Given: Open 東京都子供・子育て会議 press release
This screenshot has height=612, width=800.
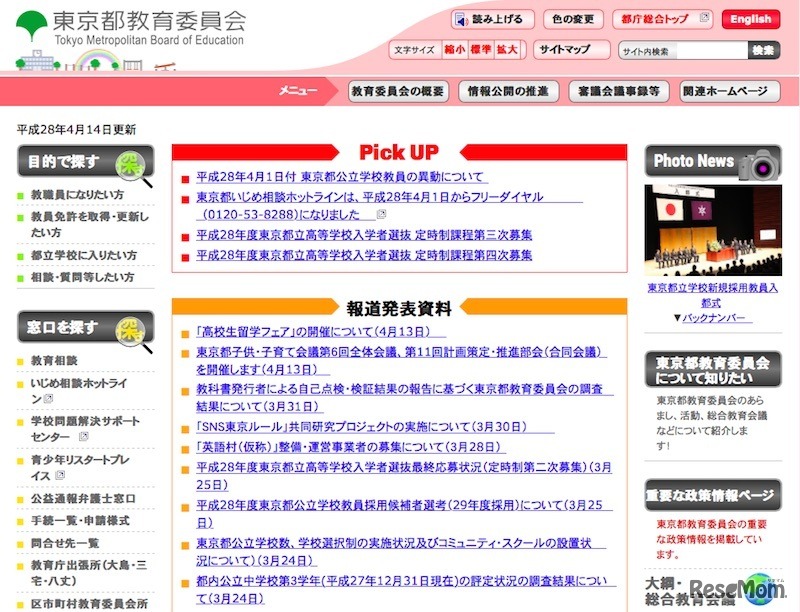Looking at the screenshot, I should click(401, 361).
